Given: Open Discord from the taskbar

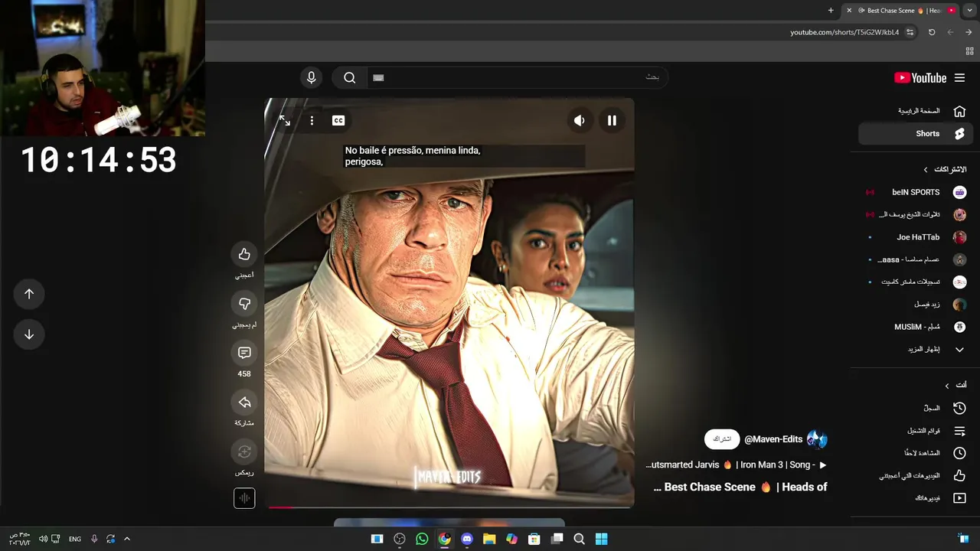Looking at the screenshot, I should [467, 539].
